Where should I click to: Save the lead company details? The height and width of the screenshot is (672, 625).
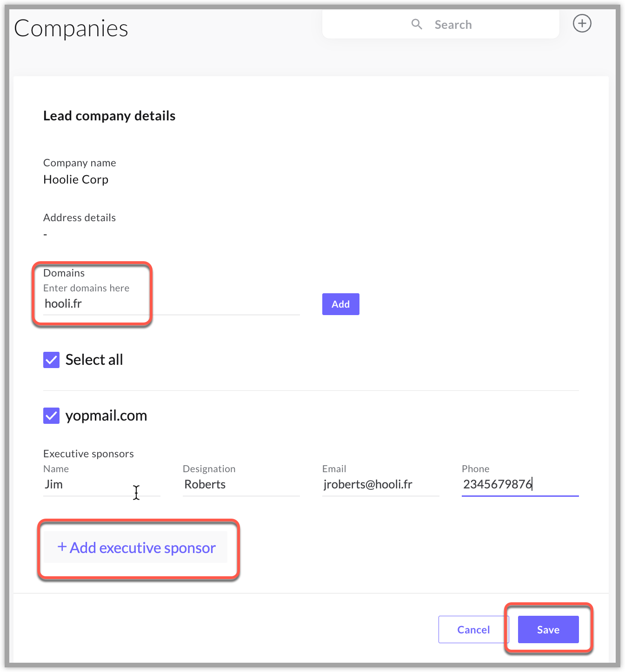click(548, 629)
